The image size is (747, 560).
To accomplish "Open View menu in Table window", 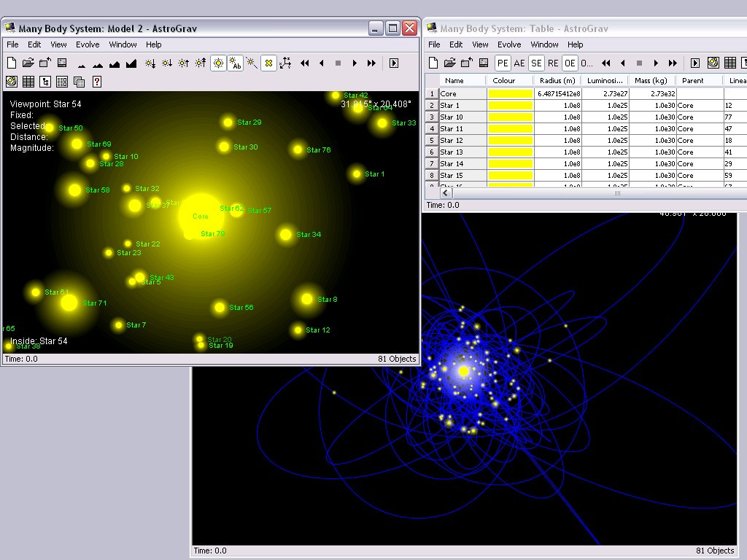I will pyautogui.click(x=480, y=44).
